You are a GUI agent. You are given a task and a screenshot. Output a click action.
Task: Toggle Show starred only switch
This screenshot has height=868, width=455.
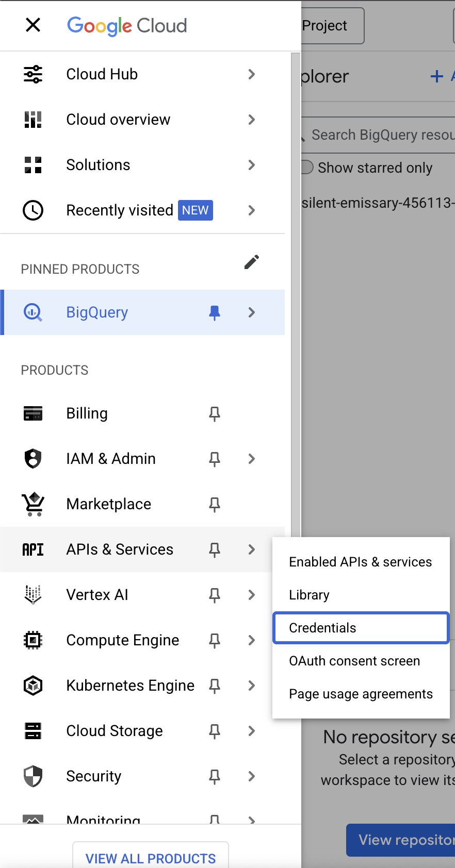(307, 168)
